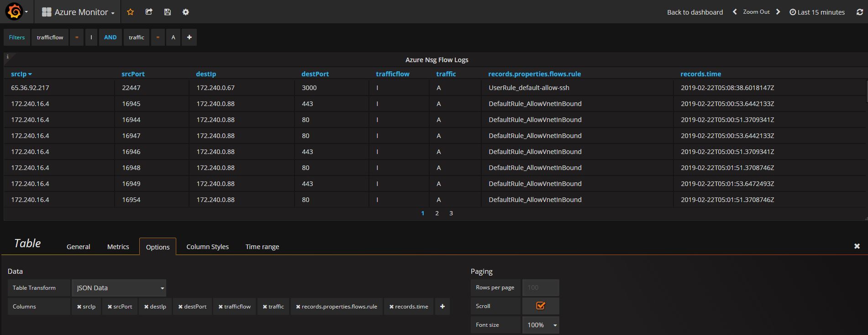Go to table page 2
The height and width of the screenshot is (335, 868).
(437, 213)
